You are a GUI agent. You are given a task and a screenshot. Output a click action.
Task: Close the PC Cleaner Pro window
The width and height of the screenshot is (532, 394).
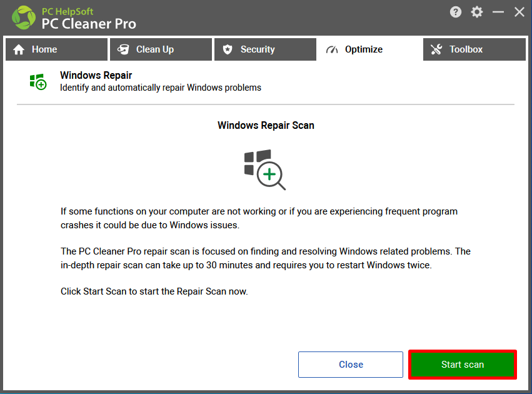point(519,13)
